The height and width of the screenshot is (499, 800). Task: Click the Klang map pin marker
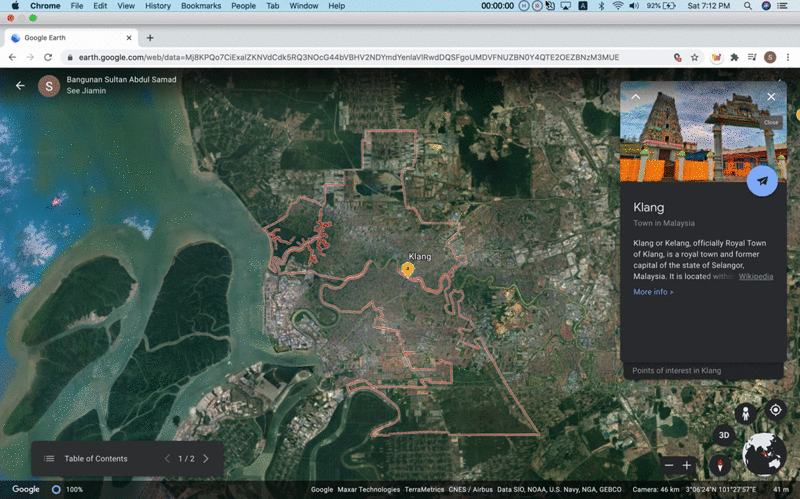407,269
